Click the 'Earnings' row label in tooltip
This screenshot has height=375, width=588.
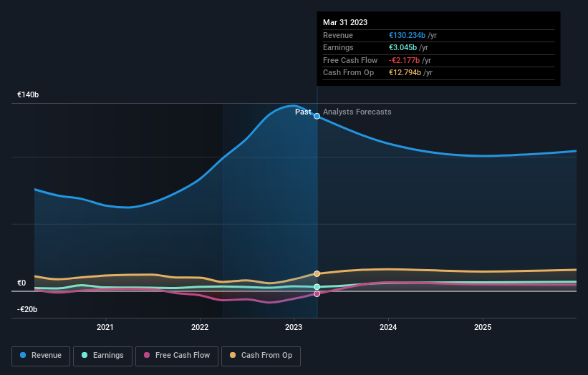click(338, 47)
